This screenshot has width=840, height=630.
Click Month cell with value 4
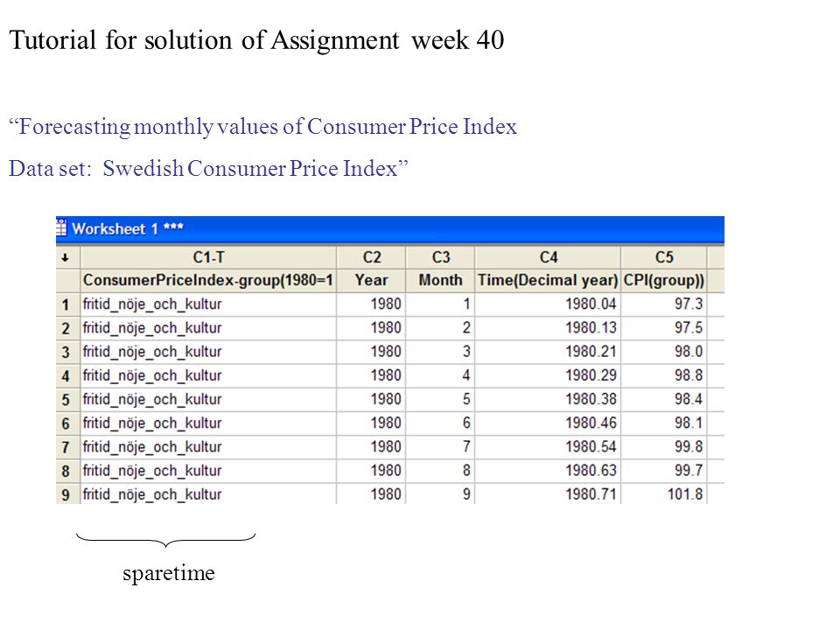click(440, 375)
